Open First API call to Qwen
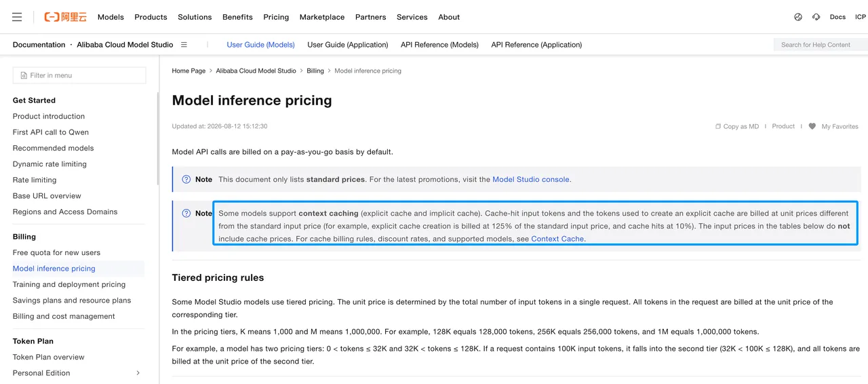Screen dimensions: 868x384 point(51,132)
